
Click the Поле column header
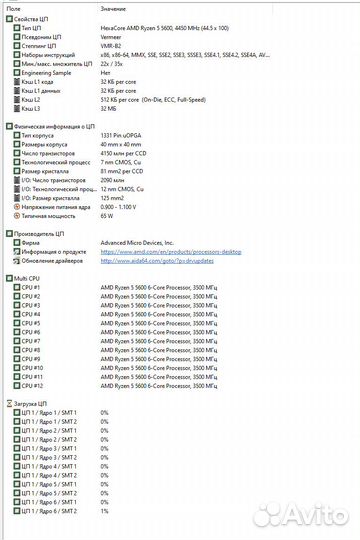tap(13, 9)
